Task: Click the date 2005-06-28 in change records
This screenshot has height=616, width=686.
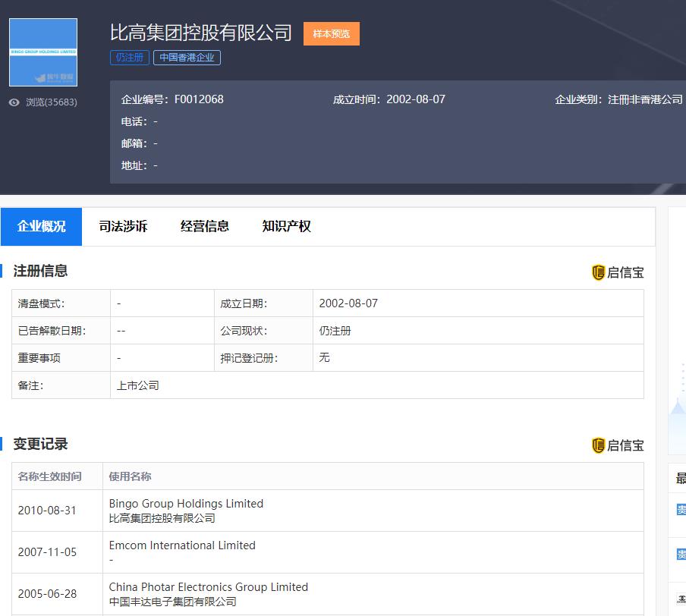Action: click(47, 594)
